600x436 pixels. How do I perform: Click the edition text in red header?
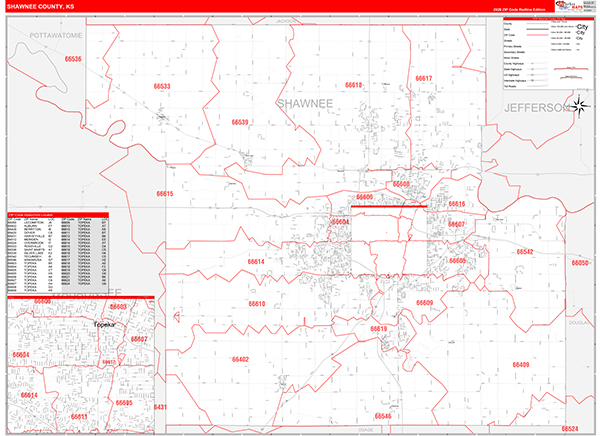(x=519, y=9)
